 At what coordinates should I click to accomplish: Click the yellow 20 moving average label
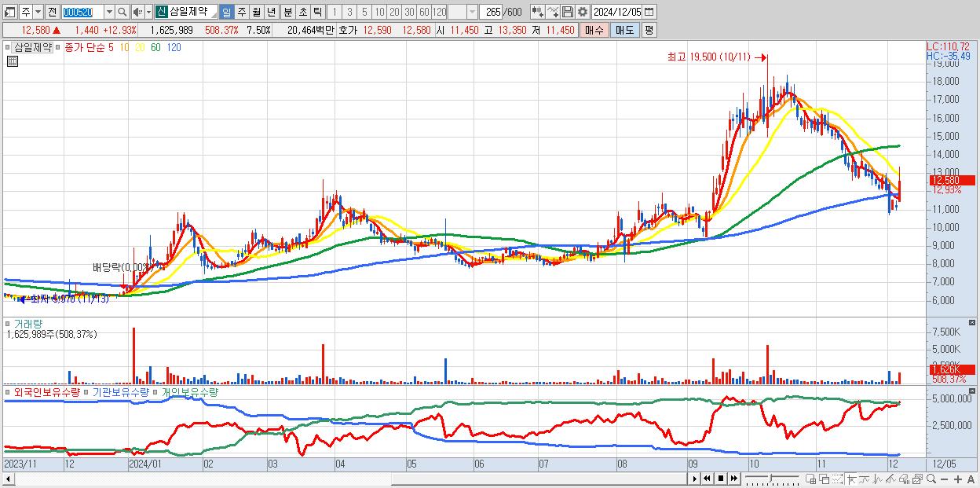(x=140, y=47)
